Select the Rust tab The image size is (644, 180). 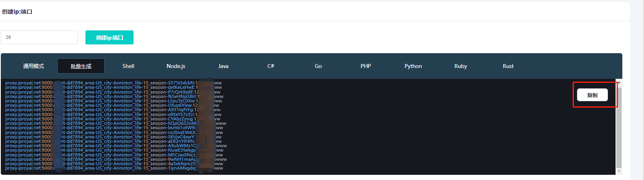tap(508, 66)
